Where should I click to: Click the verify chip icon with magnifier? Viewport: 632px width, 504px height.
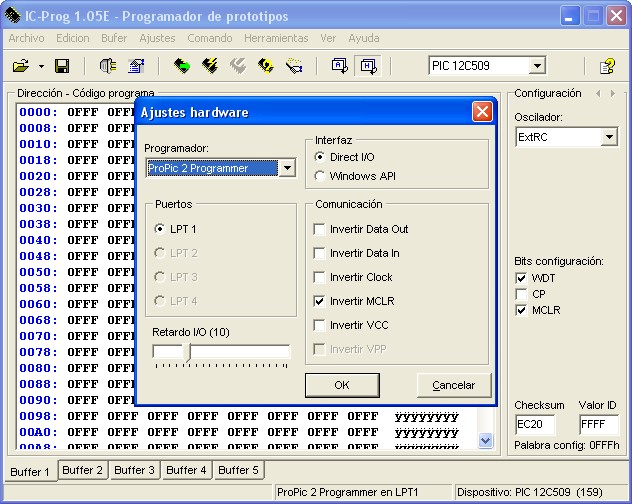click(265, 66)
